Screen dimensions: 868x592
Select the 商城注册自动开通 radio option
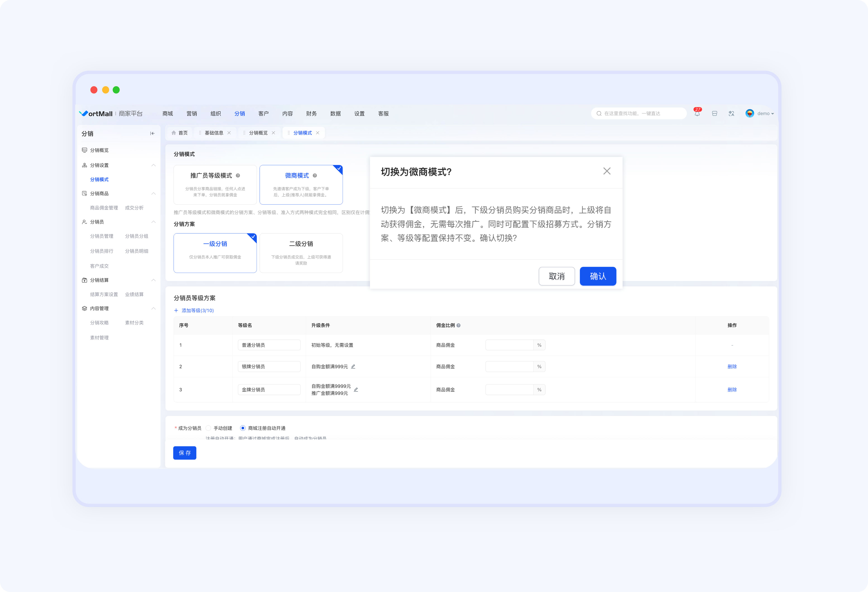243,428
